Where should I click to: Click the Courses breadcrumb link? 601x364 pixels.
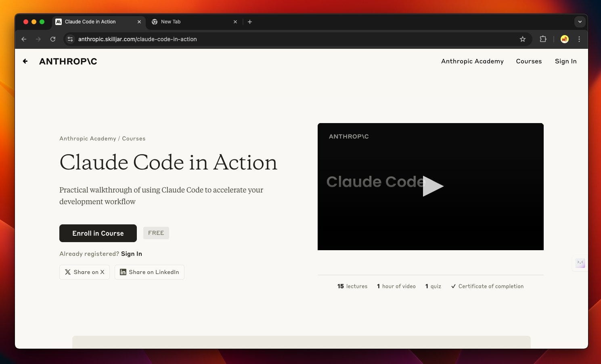pyautogui.click(x=134, y=138)
